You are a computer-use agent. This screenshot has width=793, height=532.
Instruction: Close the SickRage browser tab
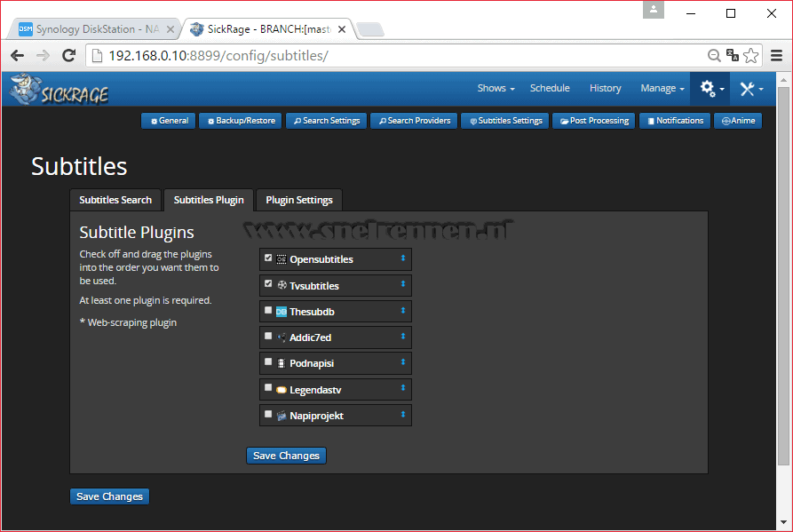tap(342, 29)
